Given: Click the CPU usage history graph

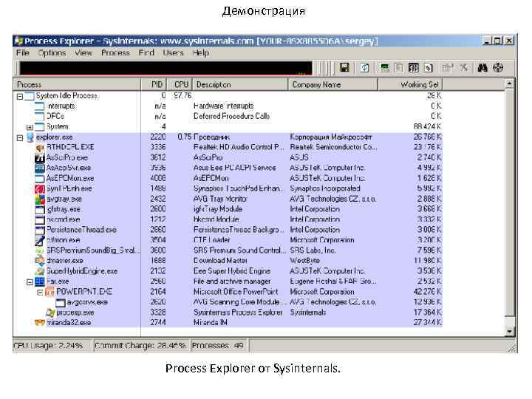Looking at the screenshot, I should pyautogui.click(x=166, y=68).
